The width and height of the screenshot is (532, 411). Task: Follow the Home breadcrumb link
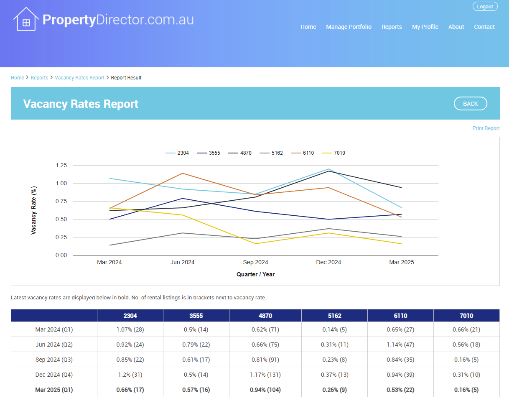(x=18, y=78)
